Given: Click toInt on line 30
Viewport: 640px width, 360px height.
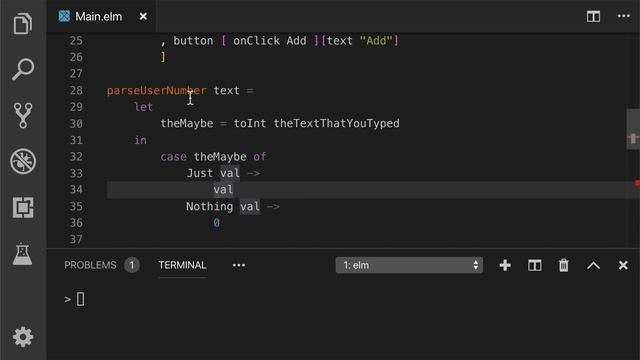Looking at the screenshot, I should click(x=249, y=123).
